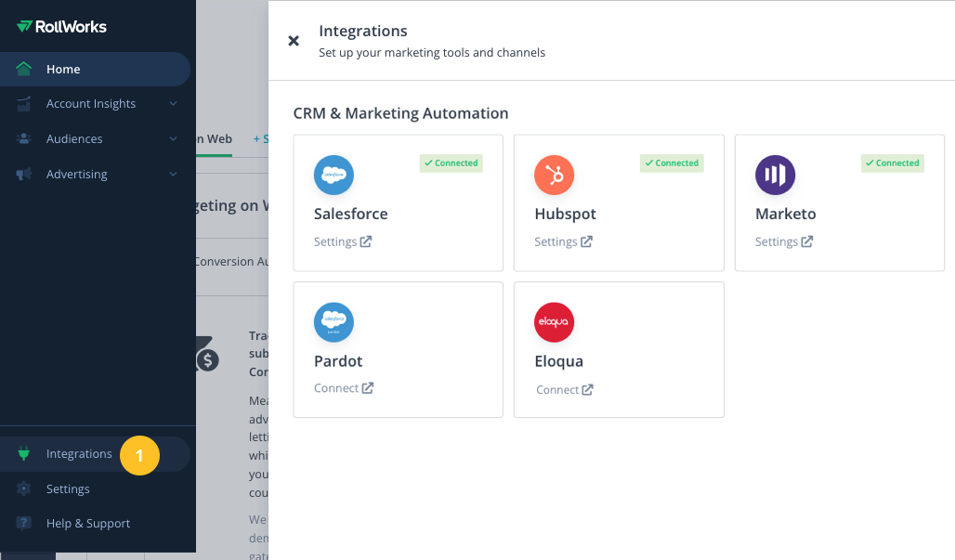Screen dimensions: 955x560
Task: Click the Marketo purple logo
Action: click(776, 176)
